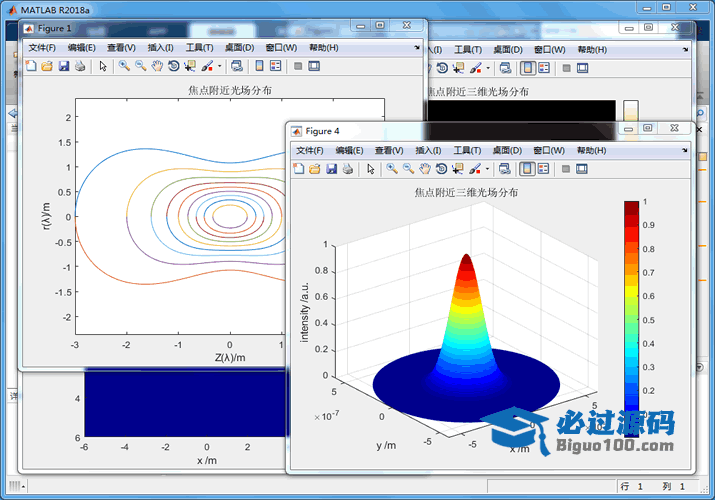This screenshot has height=500, width=715.
Task: Show plot tools and dock icon in Figure 1
Action: (x=314, y=66)
